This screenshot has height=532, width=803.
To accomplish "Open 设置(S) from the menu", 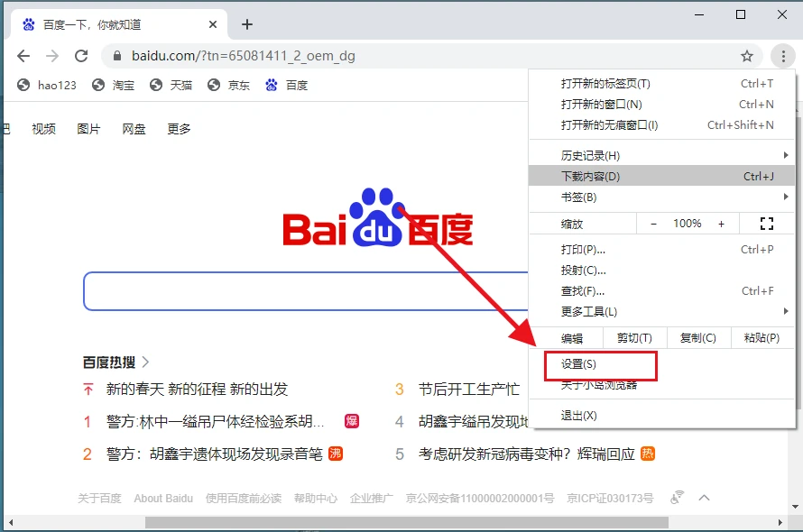I will 661,364.
